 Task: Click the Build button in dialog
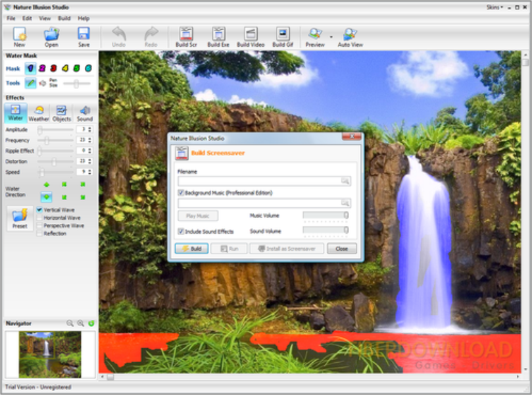[191, 249]
